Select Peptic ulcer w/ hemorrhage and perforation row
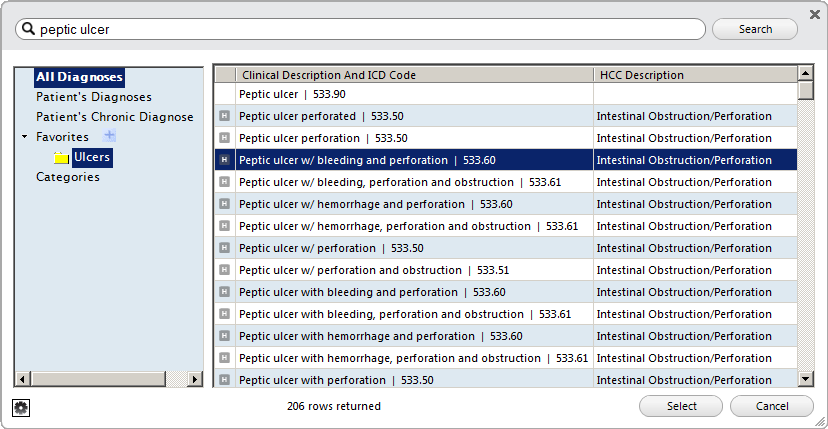828x429 pixels. click(506, 204)
